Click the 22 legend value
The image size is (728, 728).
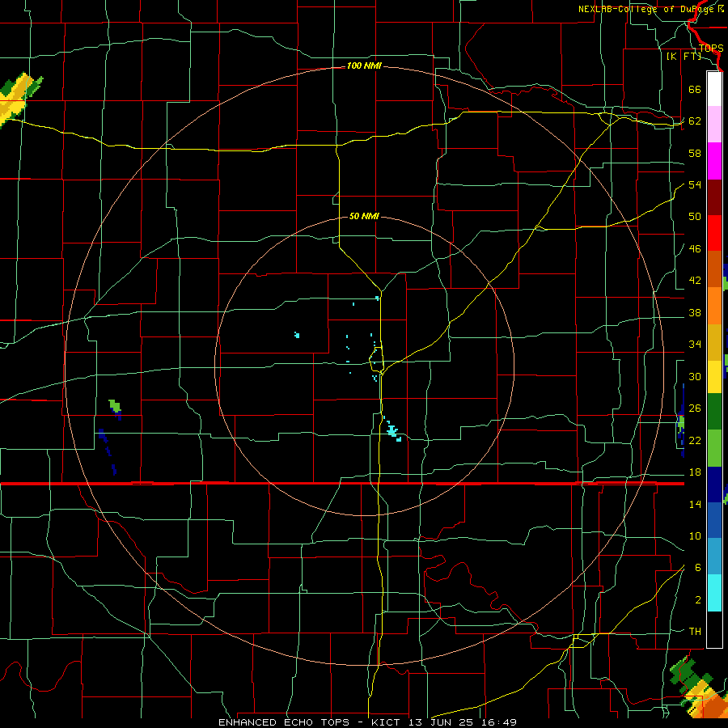tap(695, 440)
